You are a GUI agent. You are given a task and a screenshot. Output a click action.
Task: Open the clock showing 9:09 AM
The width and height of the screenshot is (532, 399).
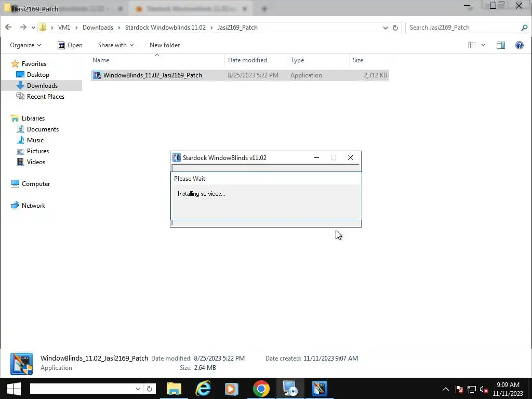[508, 389]
